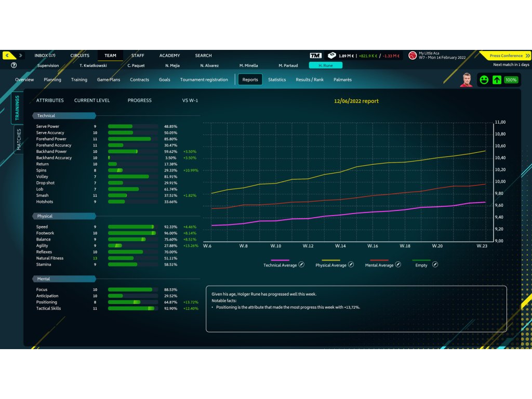Viewport: 532px width, 399px height.
Task: Click the green smiley morale icon
Action: pos(484,79)
